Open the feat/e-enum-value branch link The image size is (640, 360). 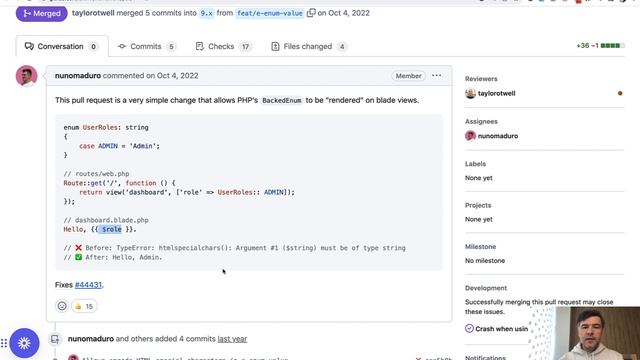270,13
